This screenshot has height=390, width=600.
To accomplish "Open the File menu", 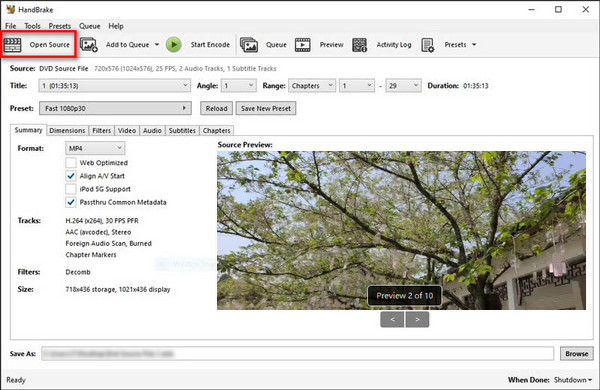I will 10,26.
